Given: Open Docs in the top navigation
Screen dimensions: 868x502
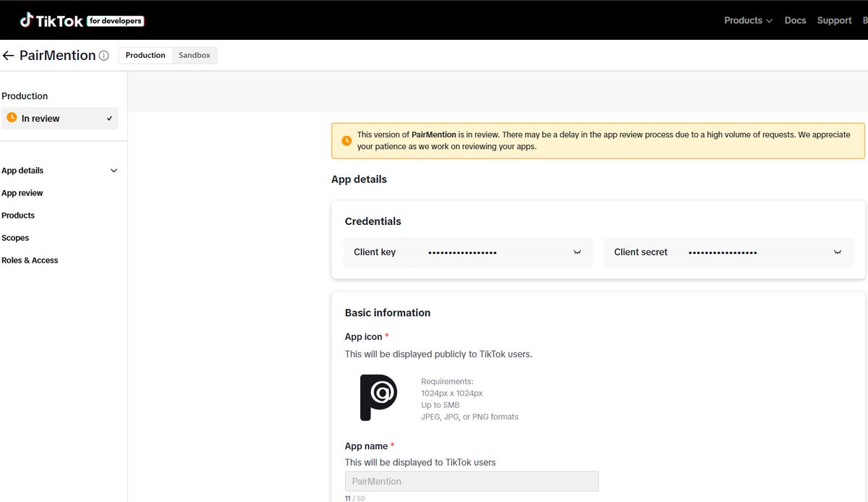Looking at the screenshot, I should coord(795,20).
